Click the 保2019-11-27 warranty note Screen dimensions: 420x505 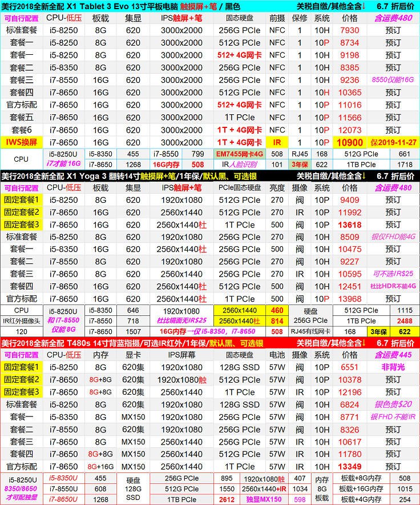[393, 142]
